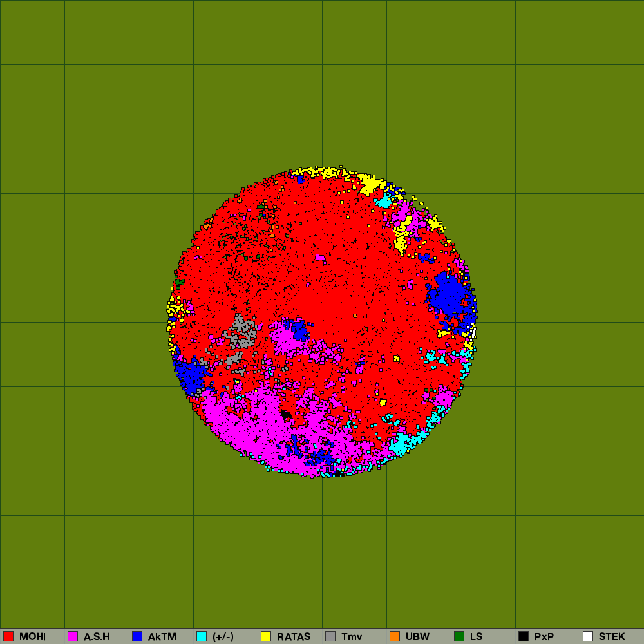Viewport: 644px width, 644px height.
Task: Select the RATAS legend label
Action: tap(294, 637)
